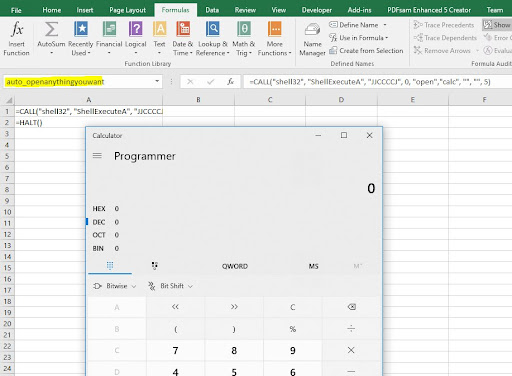
Task: Select BIN base in Calculator
Action: 106,248
